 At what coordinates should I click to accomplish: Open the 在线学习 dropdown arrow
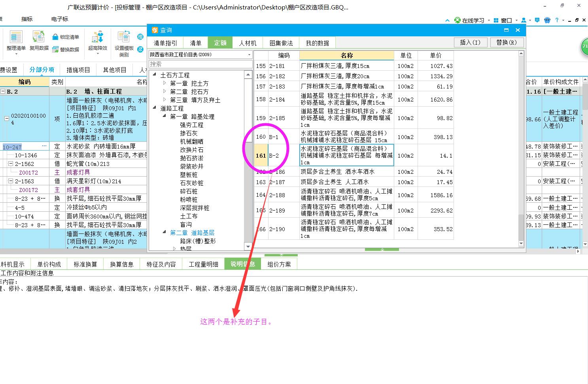pos(489,21)
